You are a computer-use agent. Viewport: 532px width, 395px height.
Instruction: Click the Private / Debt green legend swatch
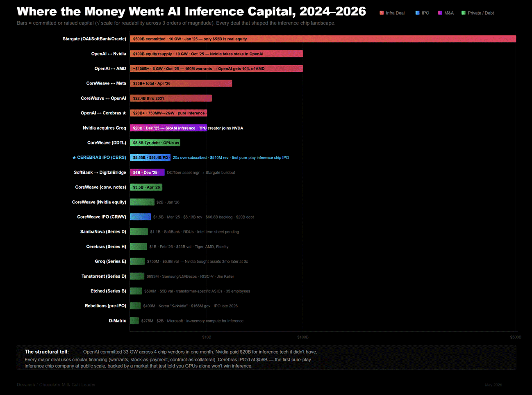click(x=463, y=13)
